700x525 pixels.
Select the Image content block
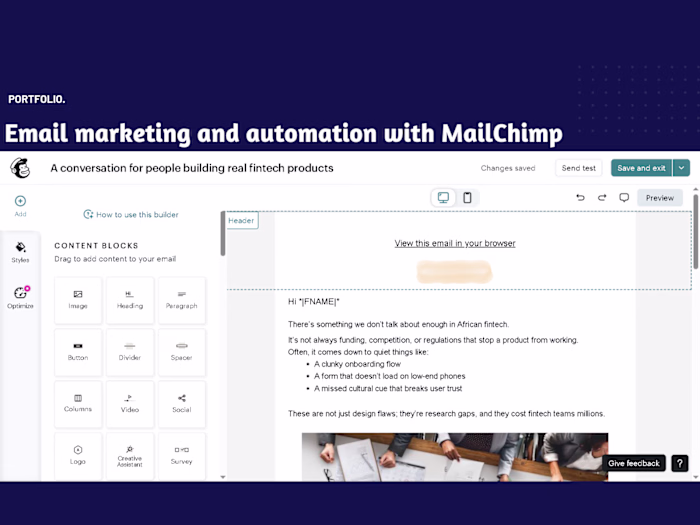[78, 300]
